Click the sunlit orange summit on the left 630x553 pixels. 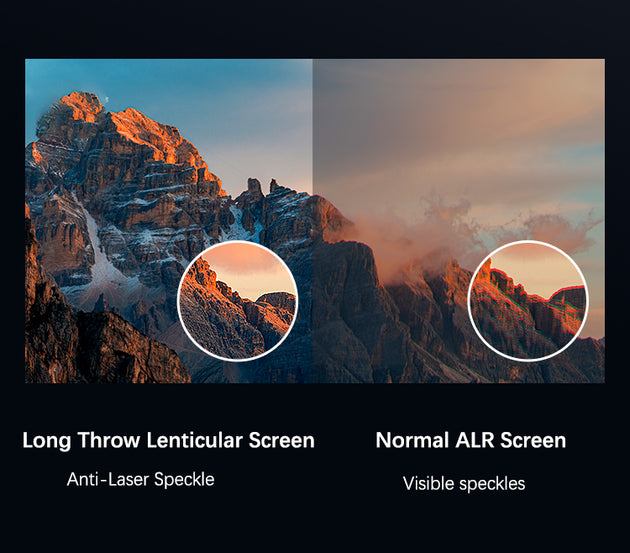(82, 104)
